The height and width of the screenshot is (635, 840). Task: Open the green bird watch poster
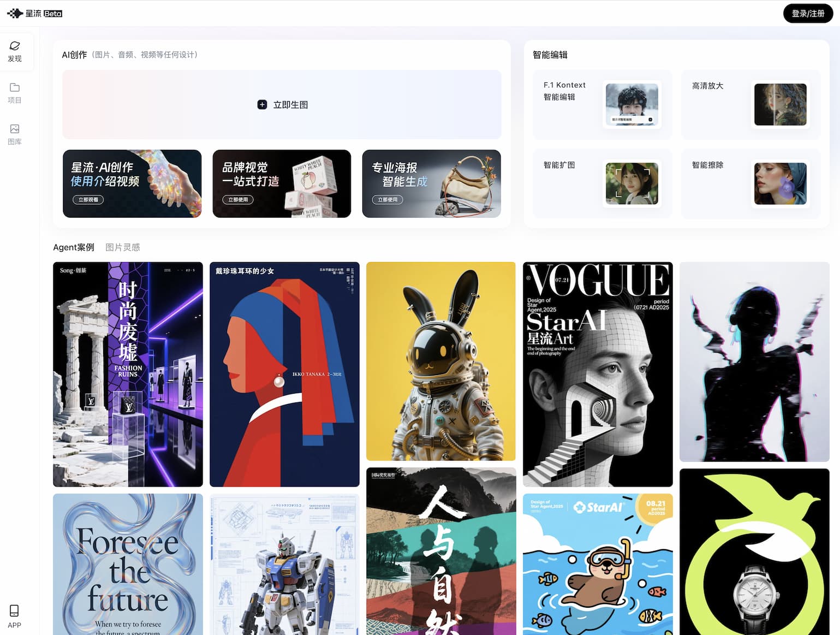click(x=754, y=551)
